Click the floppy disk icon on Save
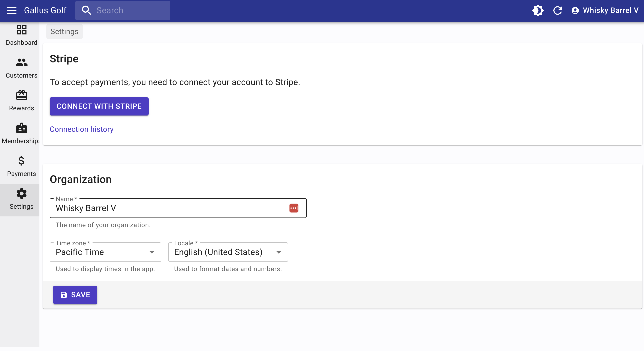Image resolution: width=644 pixels, height=351 pixels. click(64, 295)
